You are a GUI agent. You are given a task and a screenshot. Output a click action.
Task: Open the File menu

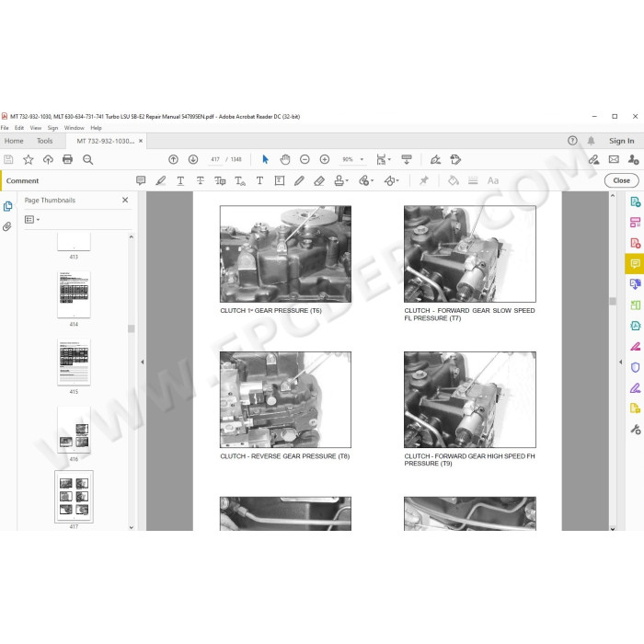click(5, 128)
